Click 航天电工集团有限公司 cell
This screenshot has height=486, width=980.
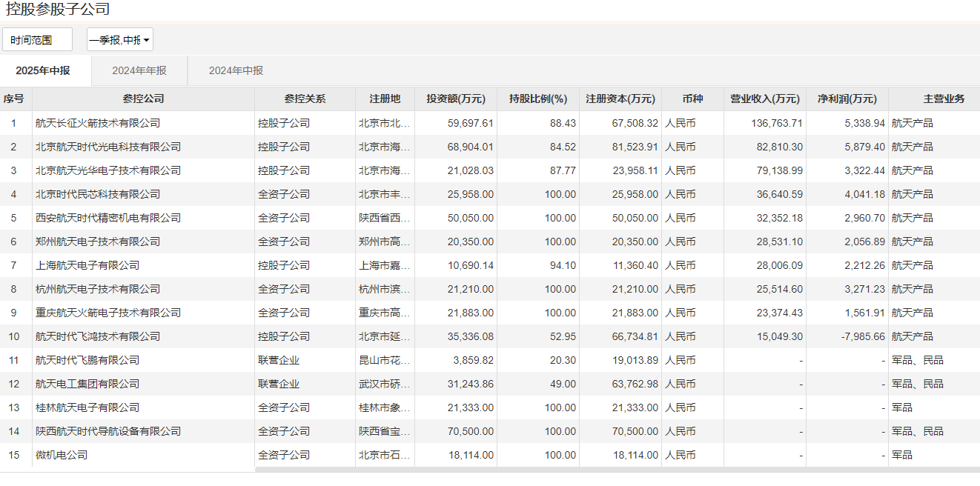87,384
